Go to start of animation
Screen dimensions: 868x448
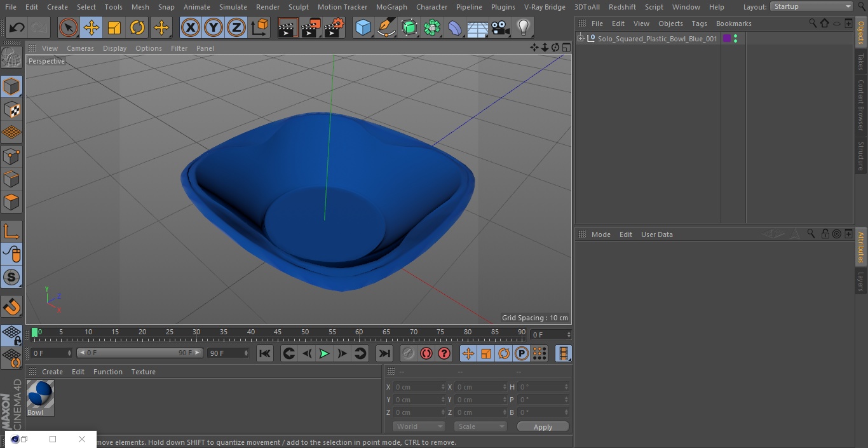[x=265, y=353]
